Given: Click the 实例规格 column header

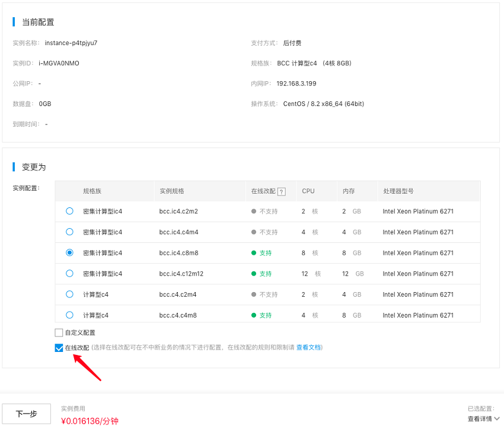Looking at the screenshot, I should (171, 191).
